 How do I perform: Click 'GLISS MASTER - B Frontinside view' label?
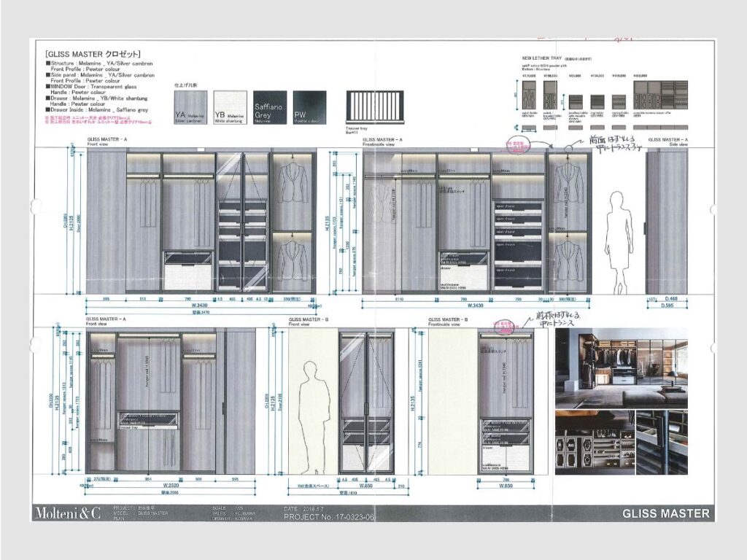coord(448,322)
